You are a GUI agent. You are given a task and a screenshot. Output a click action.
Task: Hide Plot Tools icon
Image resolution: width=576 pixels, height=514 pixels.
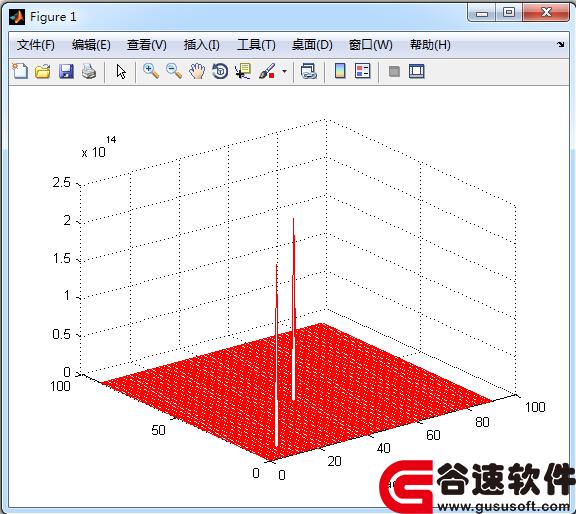(394, 71)
